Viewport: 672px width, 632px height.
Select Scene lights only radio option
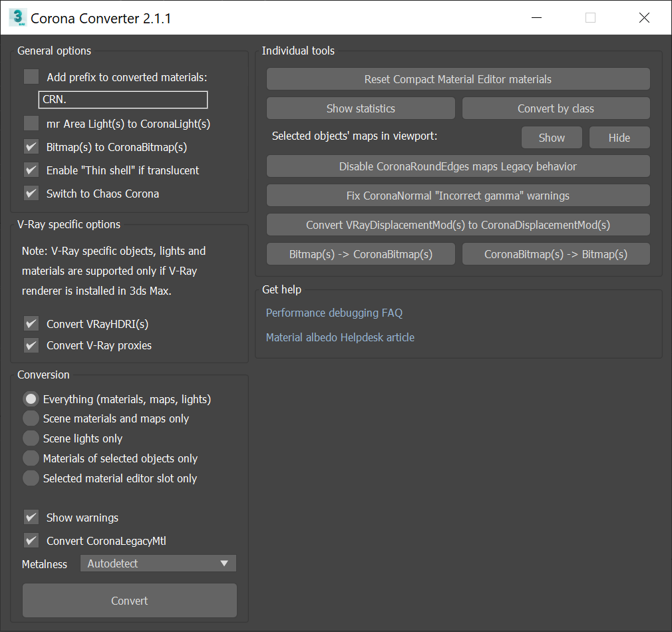click(x=31, y=438)
